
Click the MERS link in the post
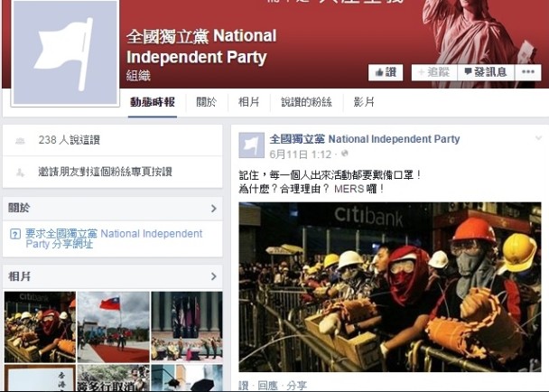[349, 189]
